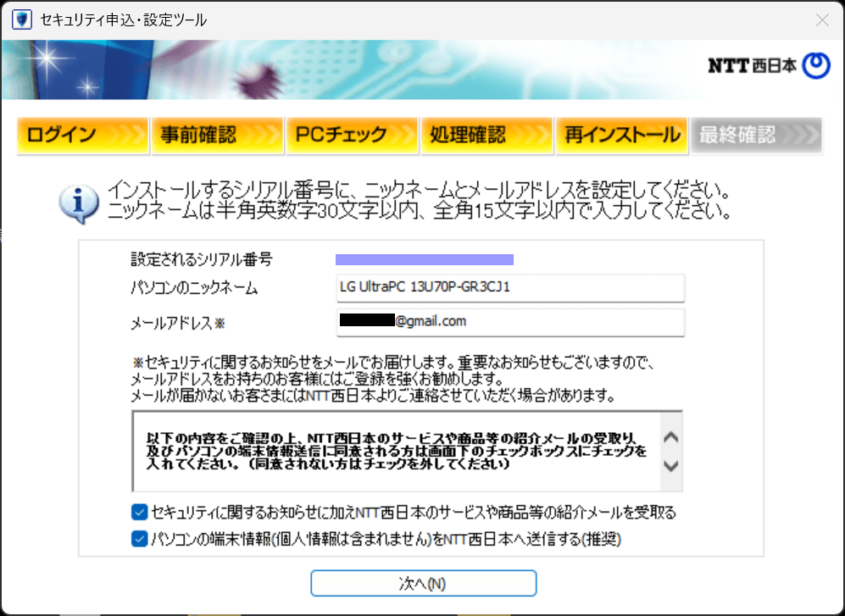Select the 再インストール step tab
The width and height of the screenshot is (845, 616).
621,135
